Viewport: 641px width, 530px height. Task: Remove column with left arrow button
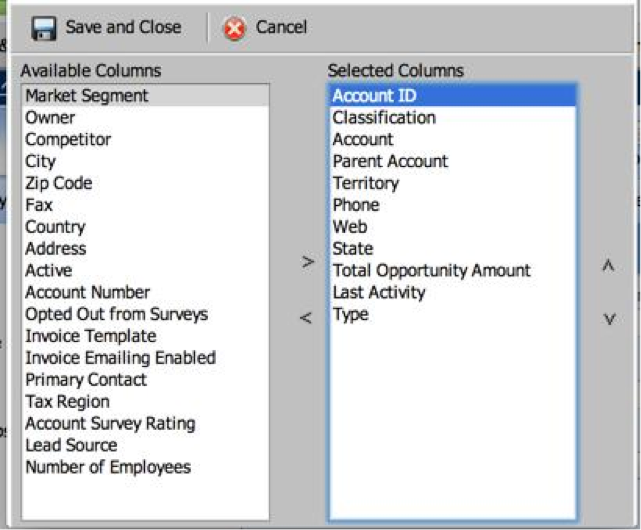(306, 318)
